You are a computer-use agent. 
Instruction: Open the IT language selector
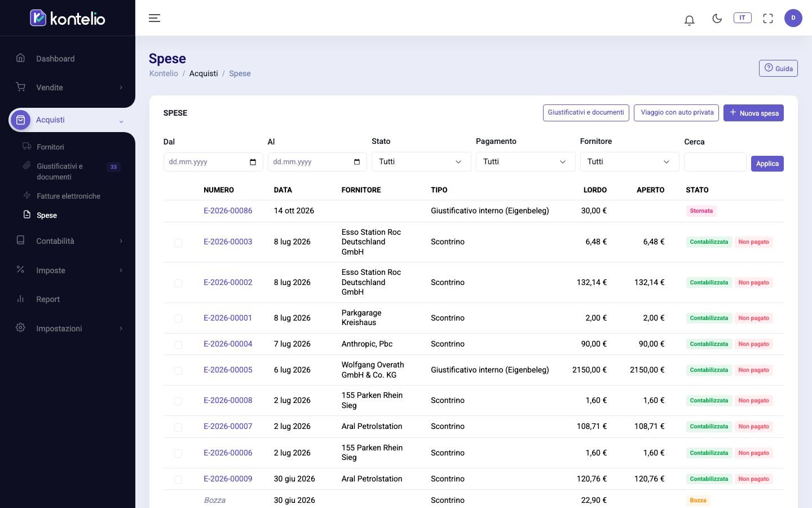click(x=742, y=18)
